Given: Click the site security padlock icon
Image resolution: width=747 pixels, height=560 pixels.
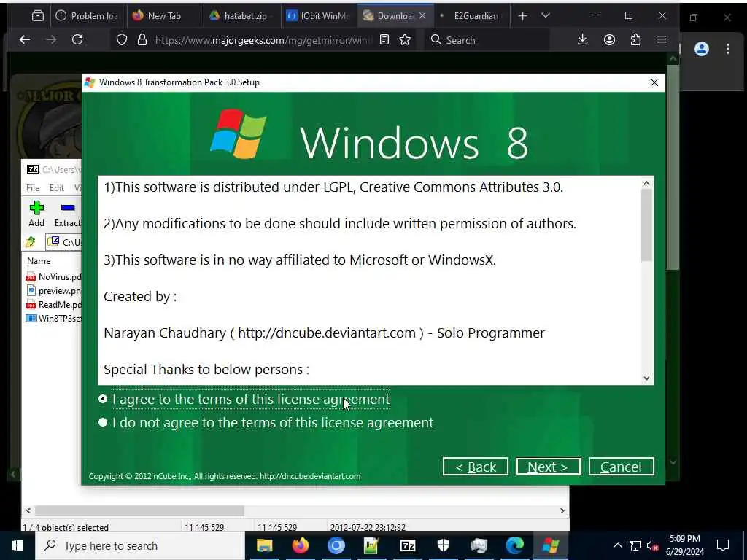Looking at the screenshot, I should 142,40.
